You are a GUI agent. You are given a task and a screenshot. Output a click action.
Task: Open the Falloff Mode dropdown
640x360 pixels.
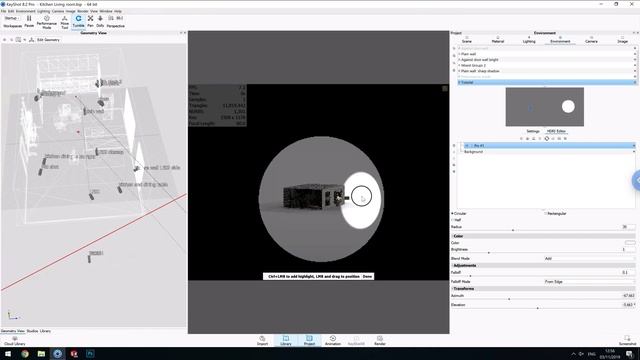pyautogui.click(x=589, y=282)
